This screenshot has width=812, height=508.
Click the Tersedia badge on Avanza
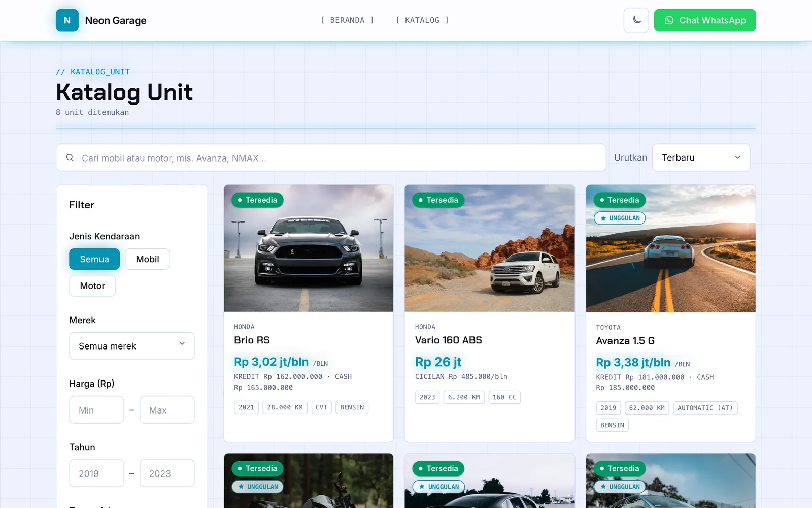tap(620, 200)
